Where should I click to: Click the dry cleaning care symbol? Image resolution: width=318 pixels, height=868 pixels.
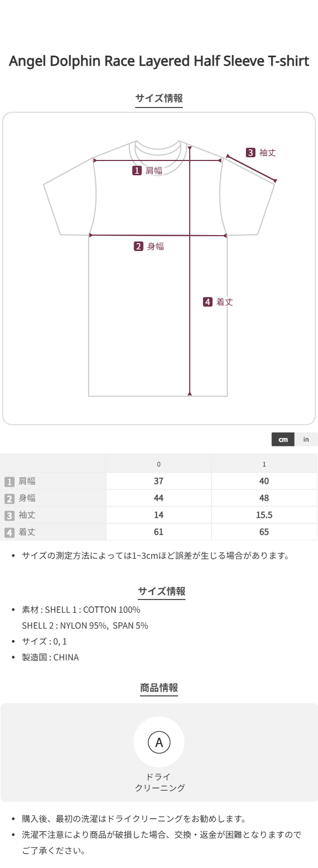[159, 742]
